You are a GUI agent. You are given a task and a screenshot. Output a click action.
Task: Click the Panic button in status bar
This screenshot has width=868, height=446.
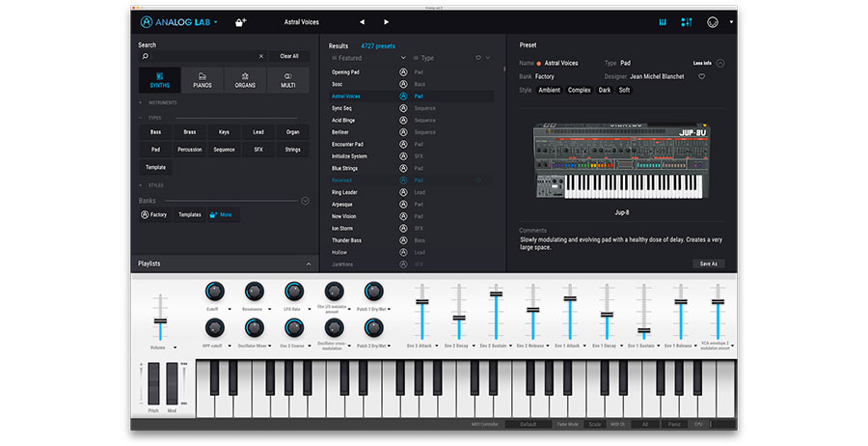click(674, 425)
